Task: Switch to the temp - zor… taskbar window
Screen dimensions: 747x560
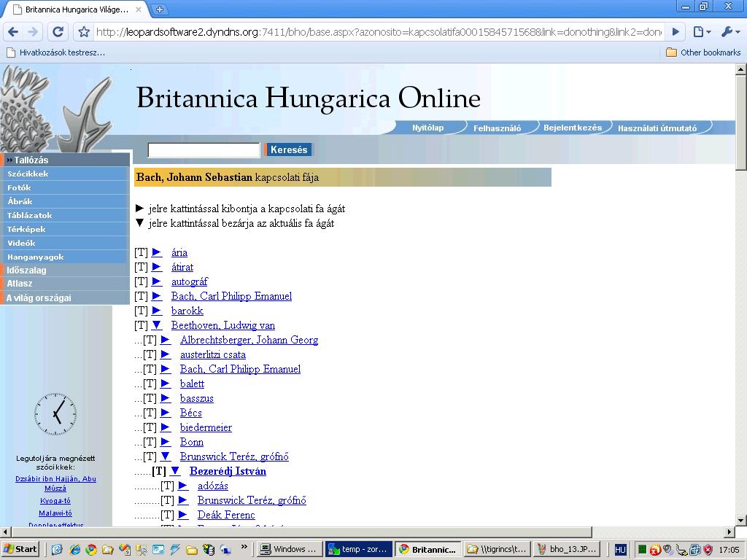Action: click(359, 550)
